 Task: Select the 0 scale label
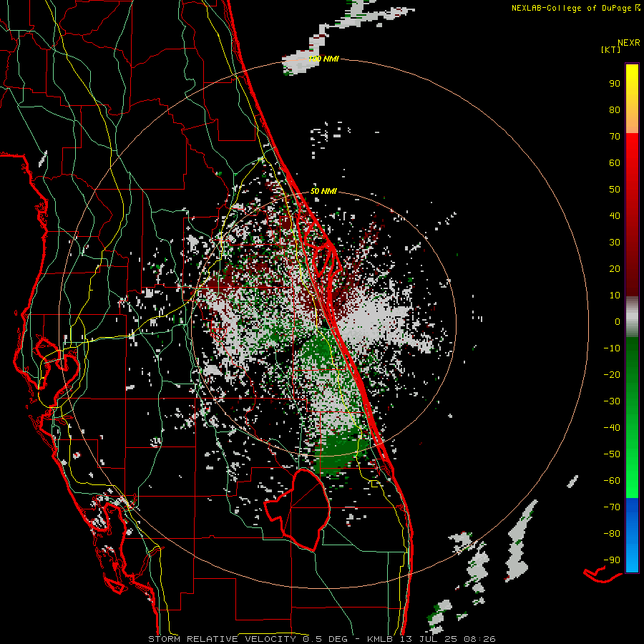618,321
